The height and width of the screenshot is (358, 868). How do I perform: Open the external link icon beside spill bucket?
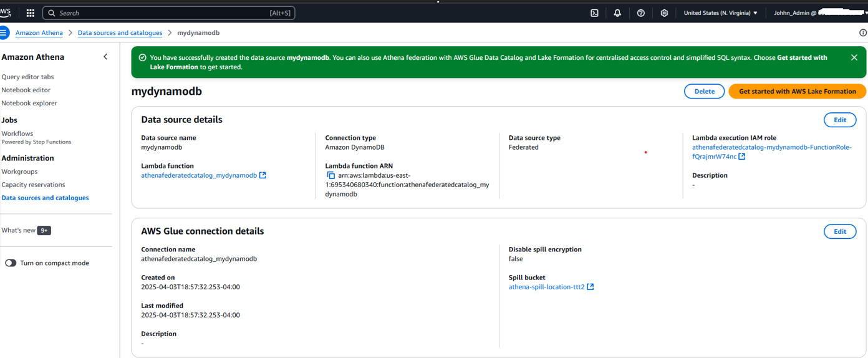click(x=591, y=287)
